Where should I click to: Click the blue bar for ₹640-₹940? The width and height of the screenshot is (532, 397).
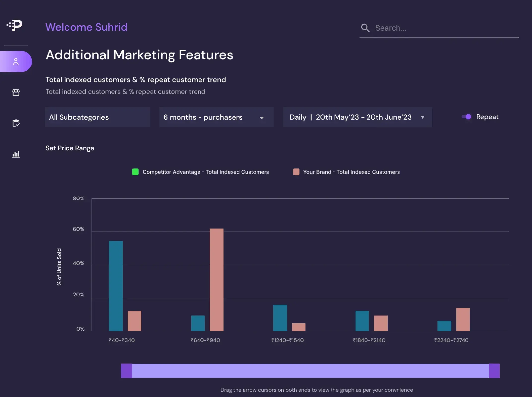[198, 323]
